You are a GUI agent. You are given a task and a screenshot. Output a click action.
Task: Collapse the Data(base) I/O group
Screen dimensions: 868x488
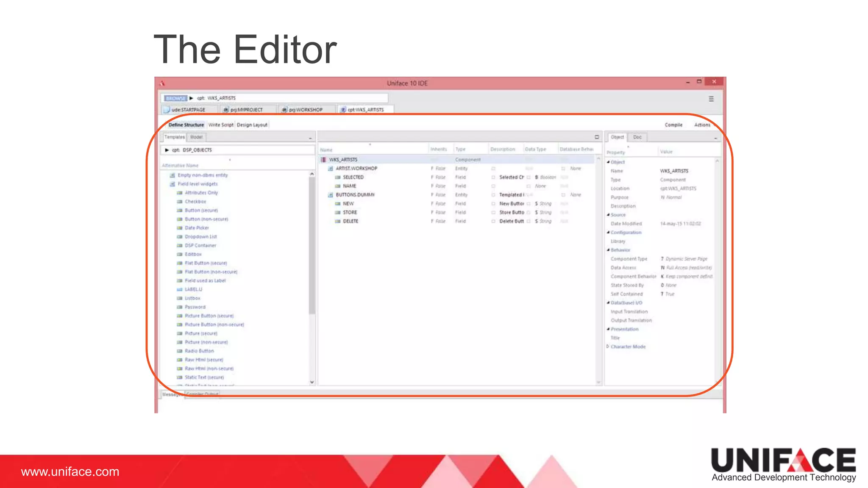608,303
